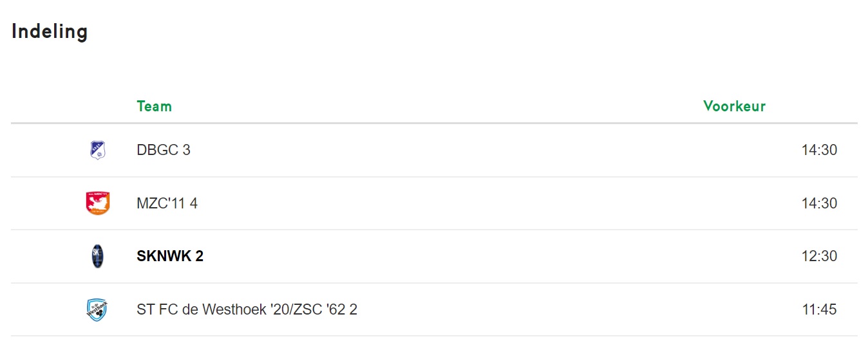Click the Indeling section heading
868x348 pixels.
50,32
